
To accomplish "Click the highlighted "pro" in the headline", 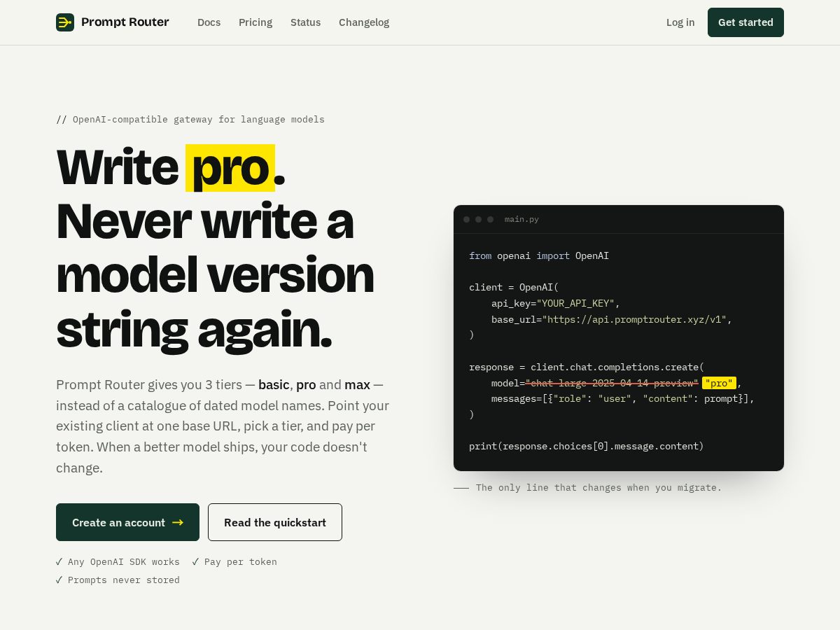I will click(230, 168).
